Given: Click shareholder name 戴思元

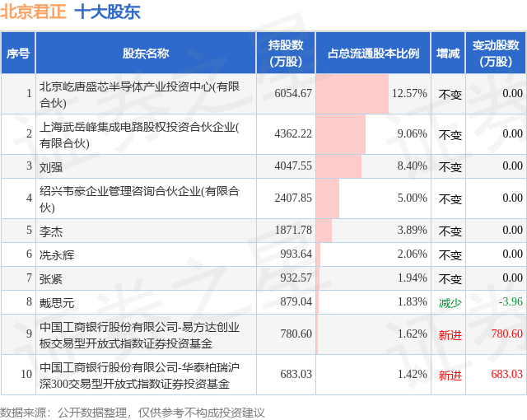Looking at the screenshot, I should [x=57, y=303].
